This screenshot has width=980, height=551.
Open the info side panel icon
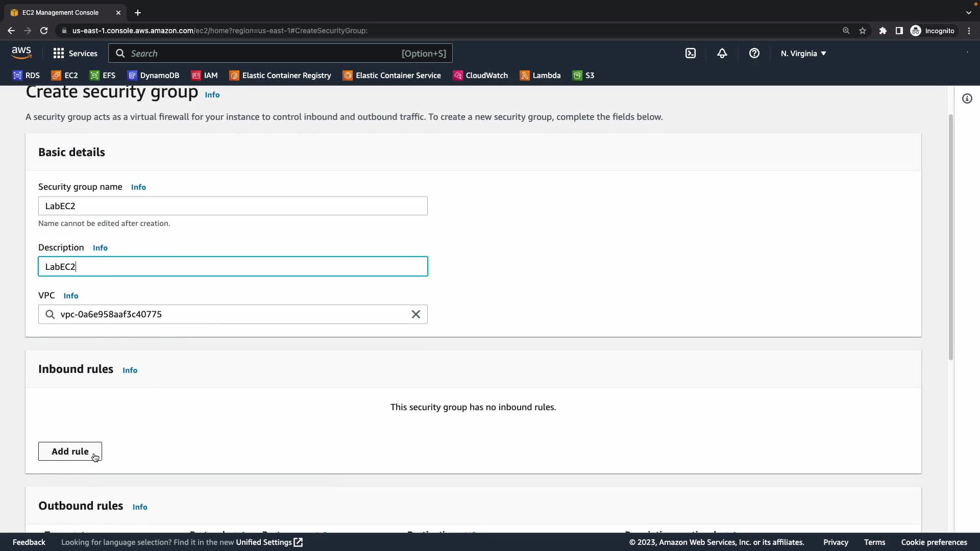pyautogui.click(x=967, y=98)
